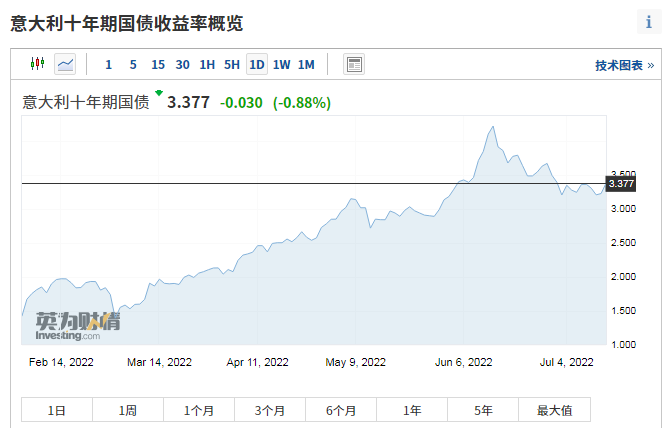This screenshot has width=666, height=428.
Task: Select the 15-minute interval
Action: pyautogui.click(x=158, y=65)
